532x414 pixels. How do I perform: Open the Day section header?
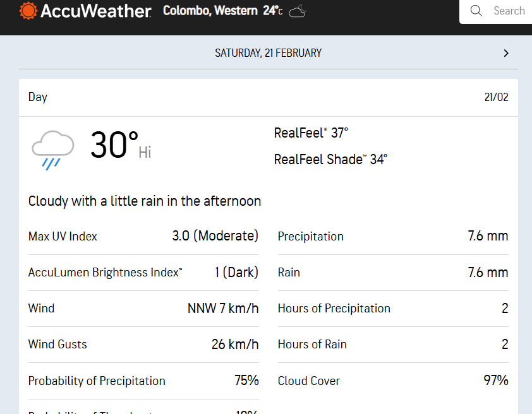(x=37, y=97)
